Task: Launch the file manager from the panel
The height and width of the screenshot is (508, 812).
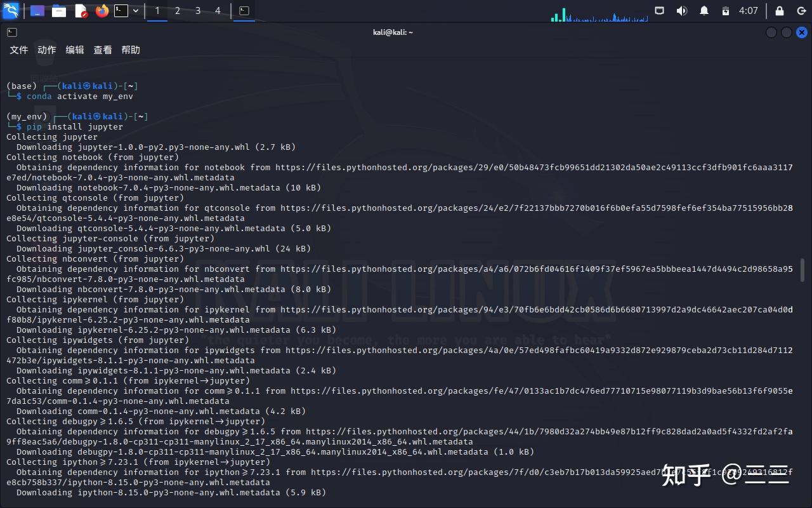Action: pos(58,10)
